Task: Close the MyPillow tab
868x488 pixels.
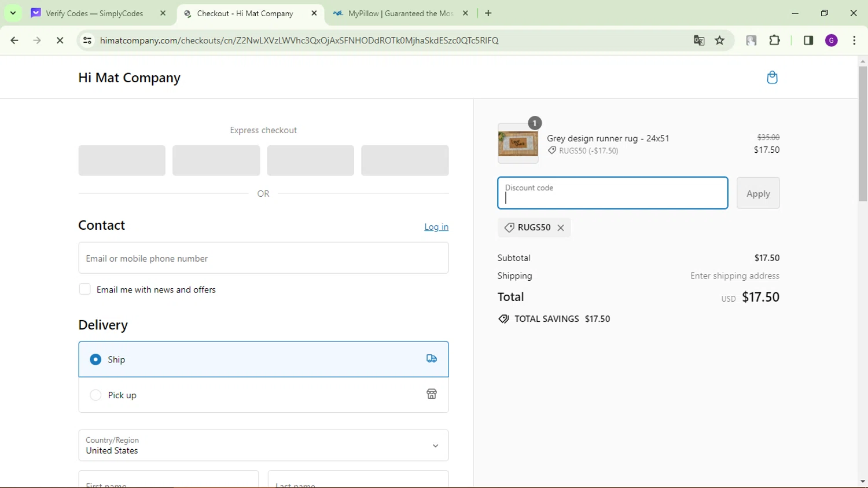Action: pos(465,13)
